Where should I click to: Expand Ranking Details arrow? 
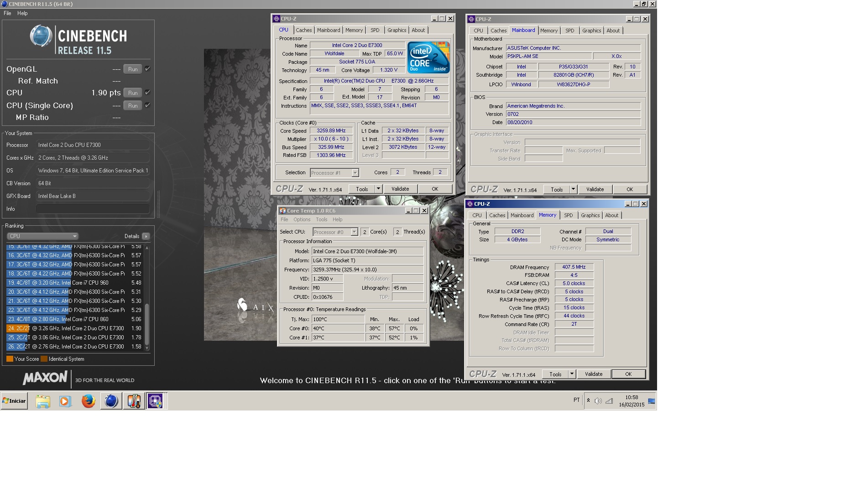click(146, 236)
